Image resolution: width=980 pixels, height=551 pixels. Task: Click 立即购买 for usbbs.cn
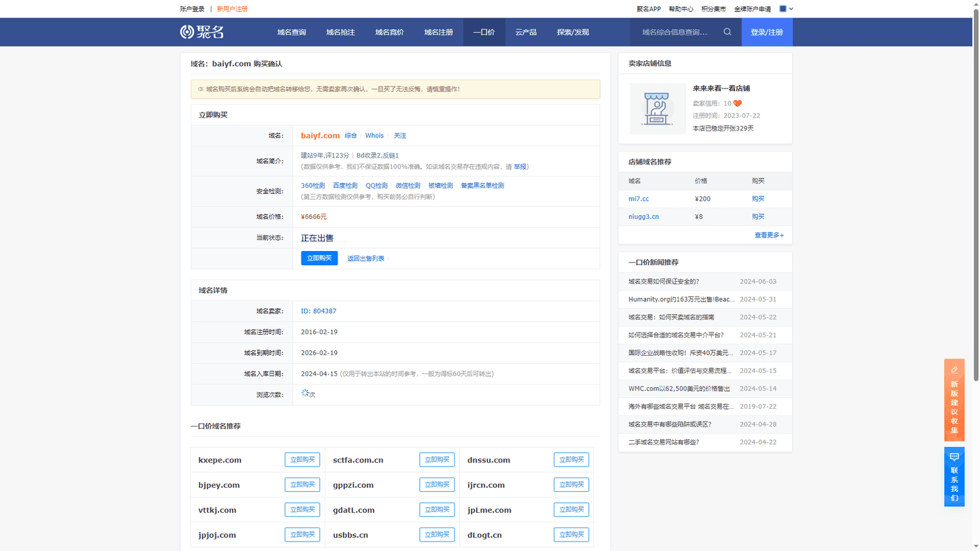point(437,535)
